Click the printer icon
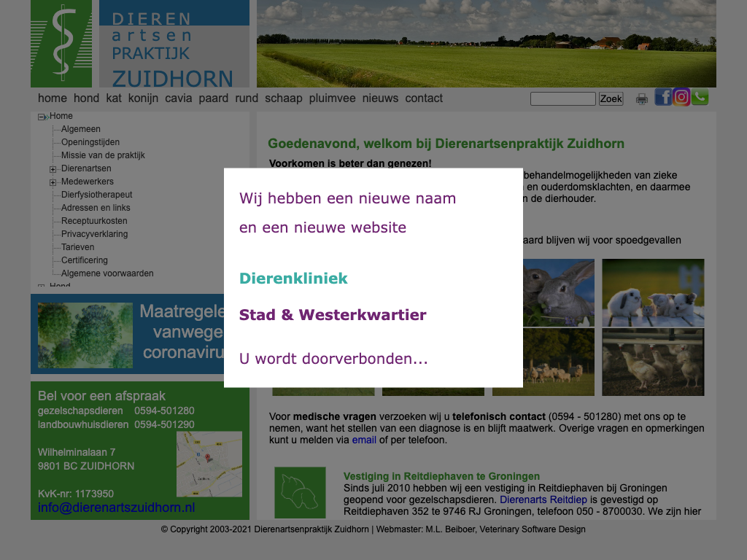 [x=642, y=99]
